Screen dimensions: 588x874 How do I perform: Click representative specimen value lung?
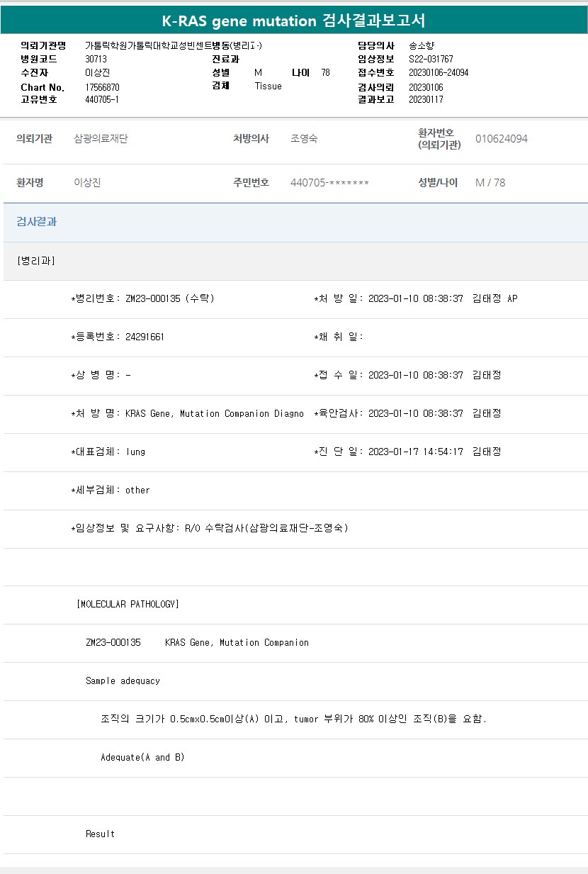[135, 452]
